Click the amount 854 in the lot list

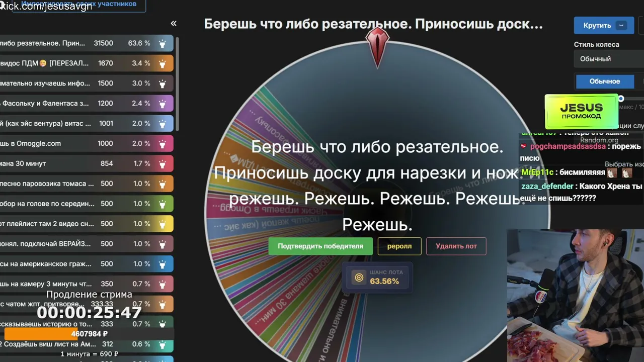tap(107, 163)
